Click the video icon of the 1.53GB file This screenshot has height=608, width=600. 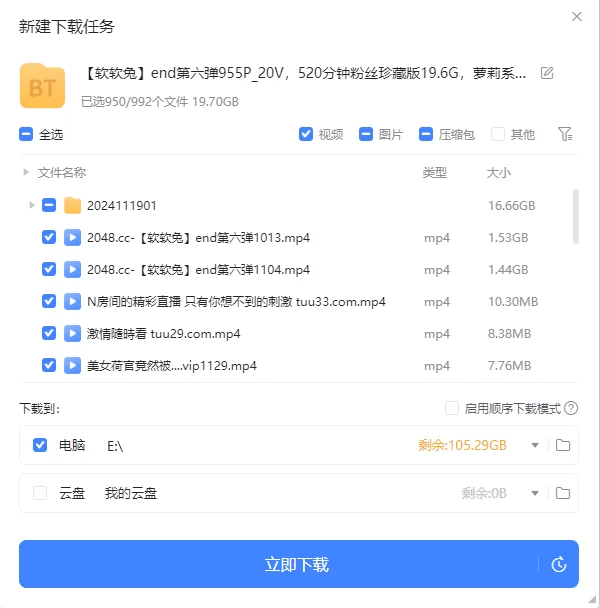click(72, 238)
